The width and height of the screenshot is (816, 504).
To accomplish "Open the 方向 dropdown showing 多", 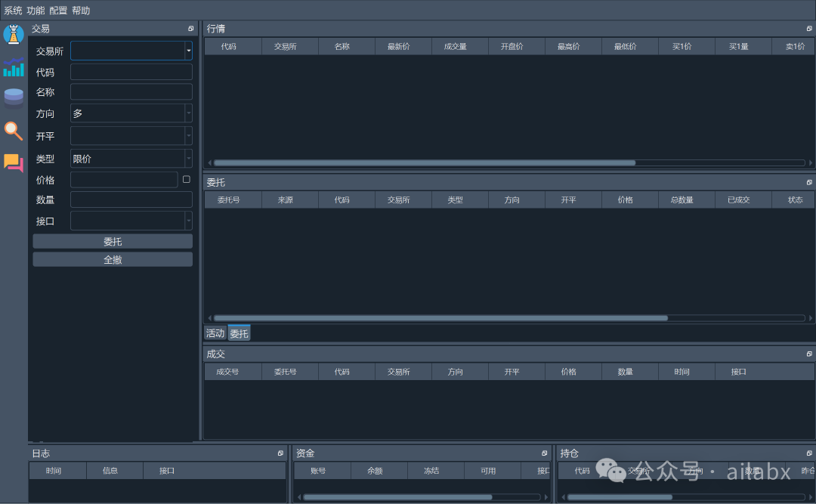I will coord(131,113).
